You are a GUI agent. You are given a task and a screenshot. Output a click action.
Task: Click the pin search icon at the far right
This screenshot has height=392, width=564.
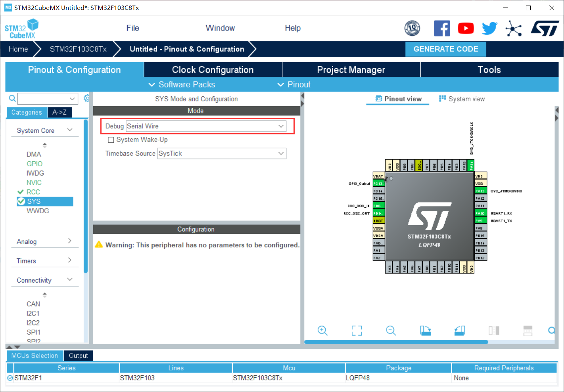[552, 330]
